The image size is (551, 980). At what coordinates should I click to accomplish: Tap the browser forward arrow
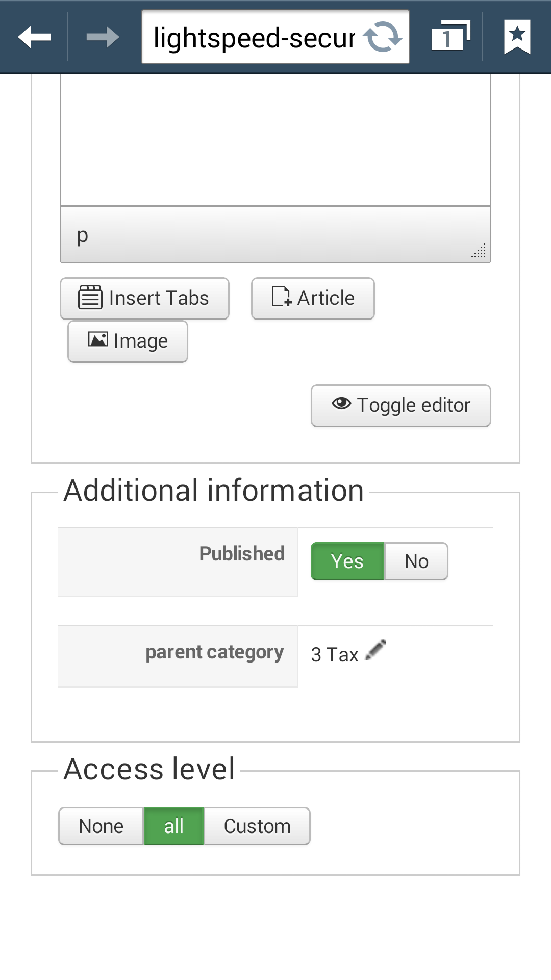point(103,37)
